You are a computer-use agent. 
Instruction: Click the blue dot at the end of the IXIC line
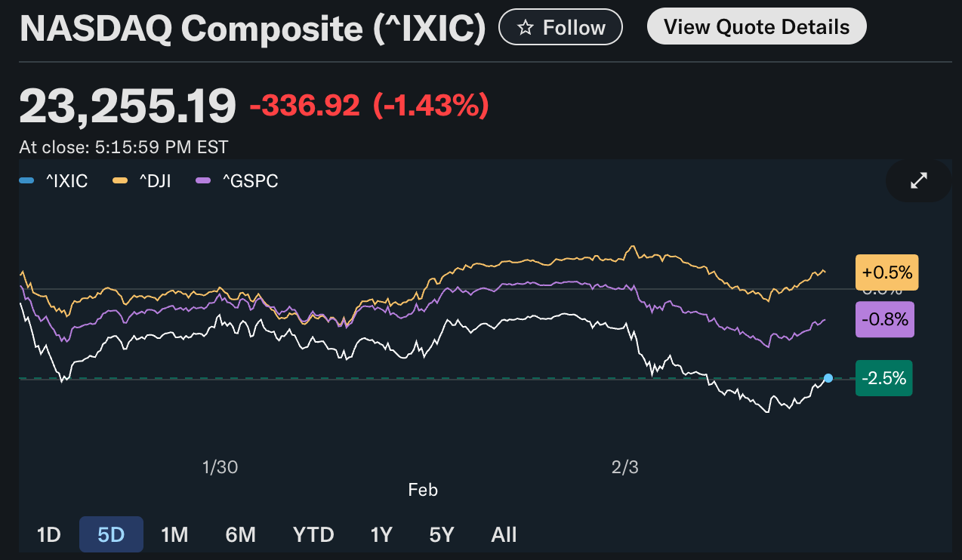click(828, 378)
